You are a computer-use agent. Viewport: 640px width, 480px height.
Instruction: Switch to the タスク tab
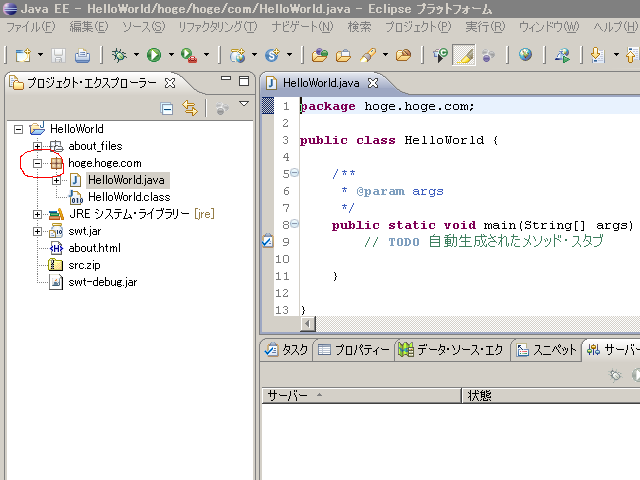(286, 350)
